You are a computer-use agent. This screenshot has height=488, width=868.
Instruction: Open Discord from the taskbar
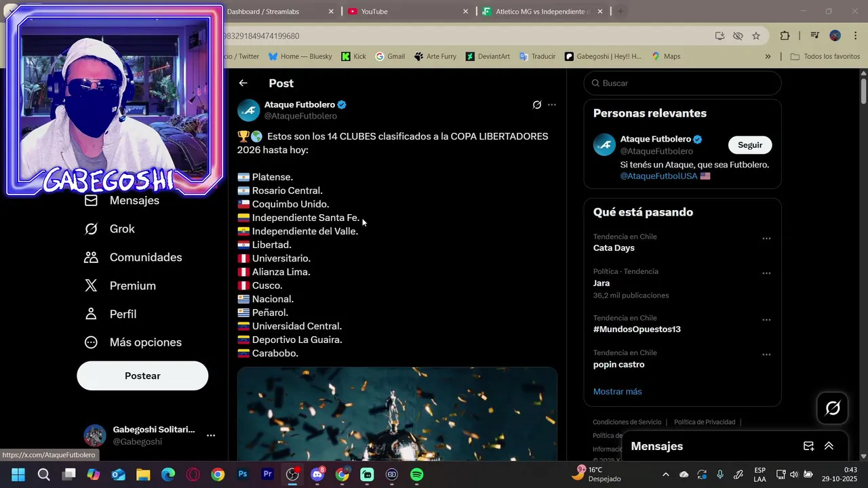click(317, 474)
